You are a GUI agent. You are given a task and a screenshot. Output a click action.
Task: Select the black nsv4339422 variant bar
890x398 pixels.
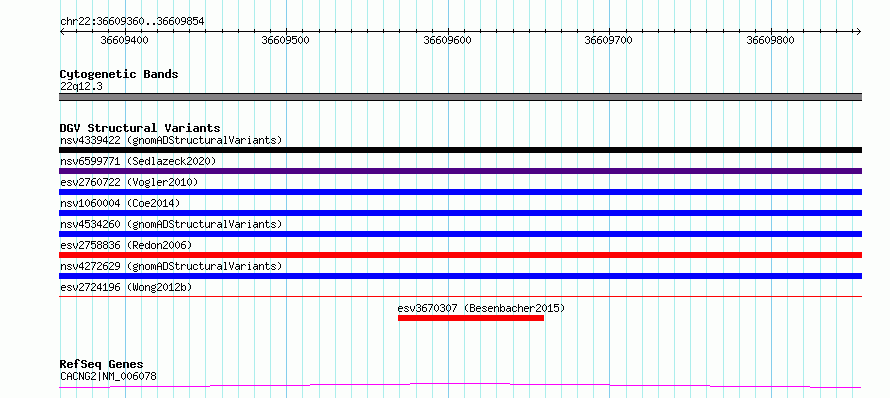point(460,150)
